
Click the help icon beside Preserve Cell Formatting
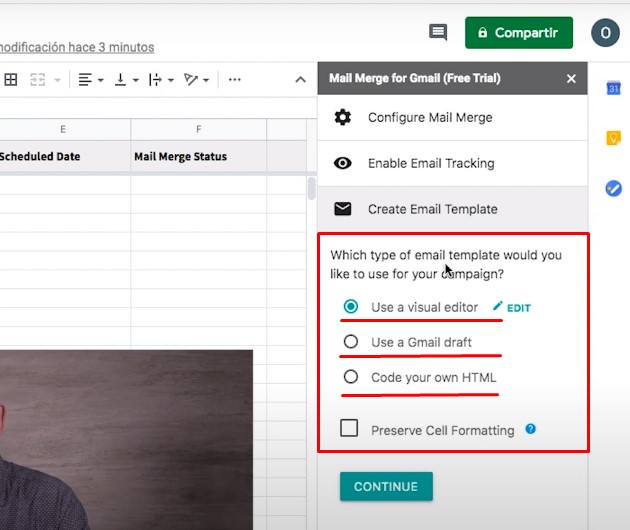click(530, 429)
